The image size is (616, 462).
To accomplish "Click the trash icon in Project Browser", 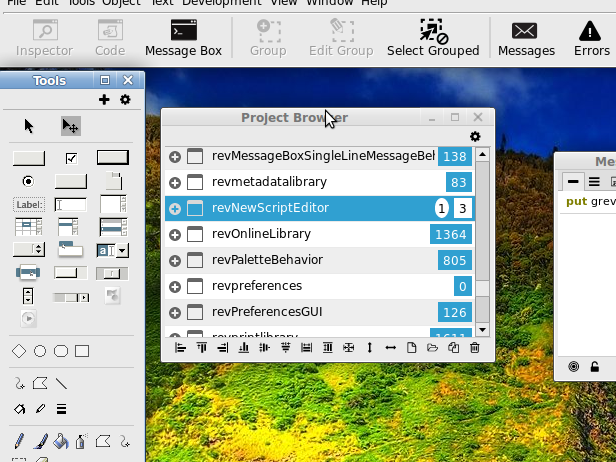I will (x=475, y=348).
